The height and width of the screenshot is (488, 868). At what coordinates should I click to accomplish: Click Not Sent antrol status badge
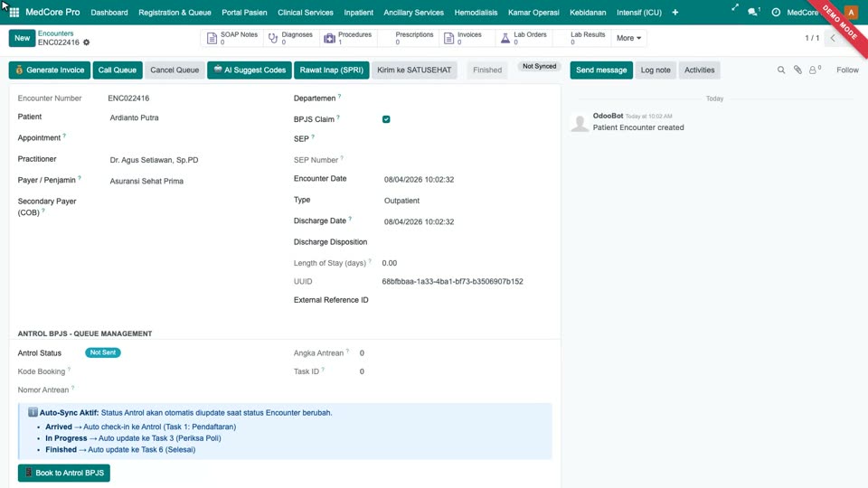tap(103, 352)
